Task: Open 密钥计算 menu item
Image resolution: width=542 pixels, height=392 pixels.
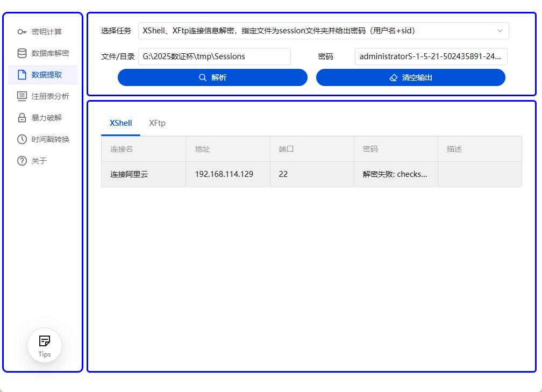Action: pyautogui.click(x=43, y=32)
